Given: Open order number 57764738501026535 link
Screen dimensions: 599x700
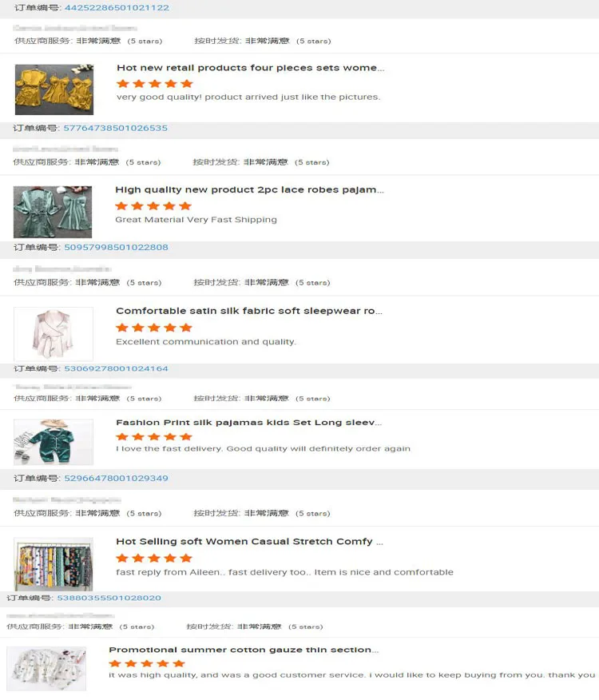Looking at the screenshot, I should (116, 128).
